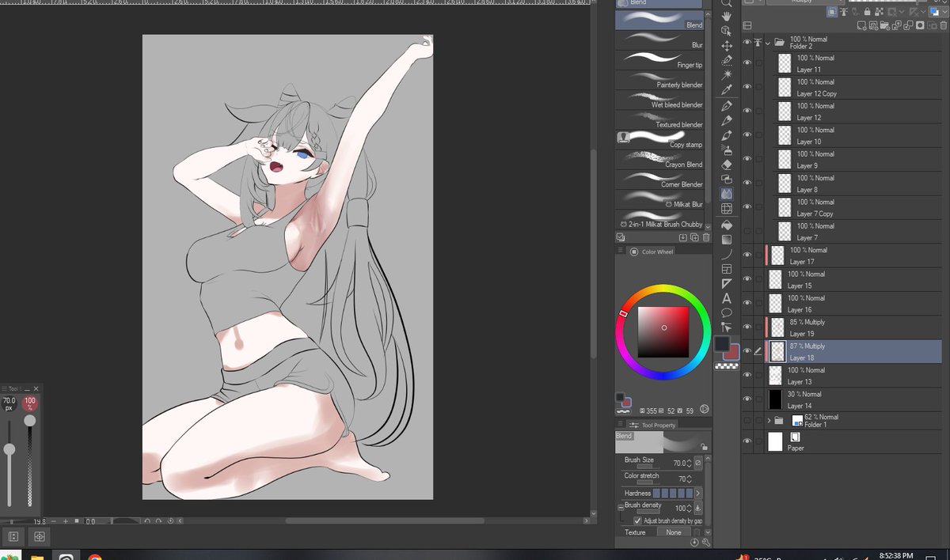950x560 pixels.
Task: Click Color stretch stepper arrows
Action: [x=689, y=479]
